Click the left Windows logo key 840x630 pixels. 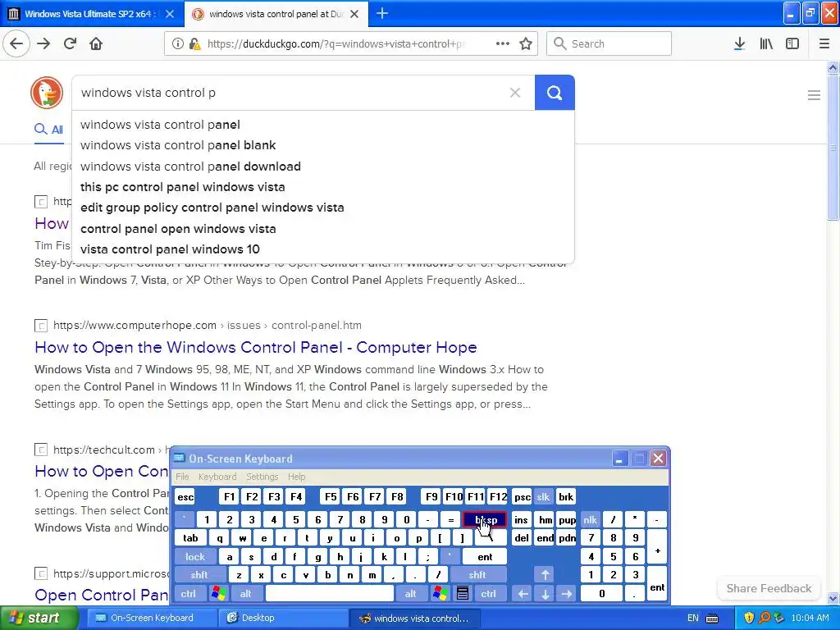[218, 594]
